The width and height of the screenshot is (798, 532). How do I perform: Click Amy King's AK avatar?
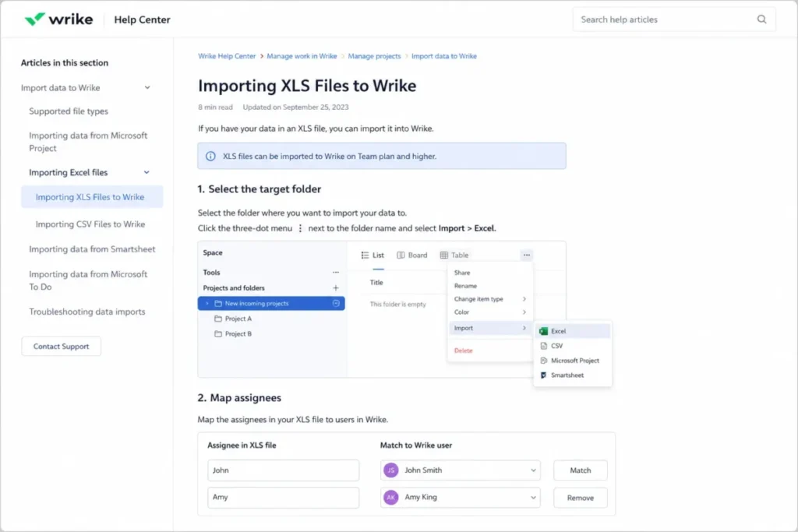[391, 498]
